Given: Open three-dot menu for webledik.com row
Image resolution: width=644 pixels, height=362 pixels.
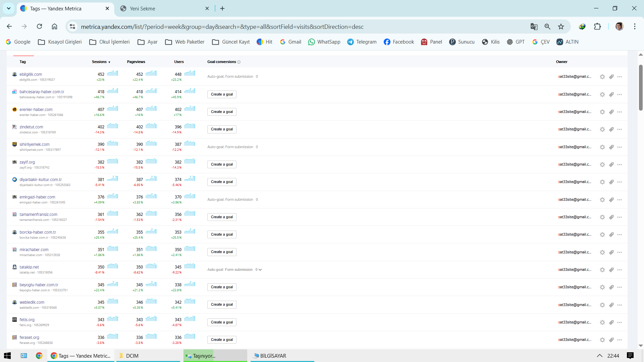Looking at the screenshot, I should point(620,305).
